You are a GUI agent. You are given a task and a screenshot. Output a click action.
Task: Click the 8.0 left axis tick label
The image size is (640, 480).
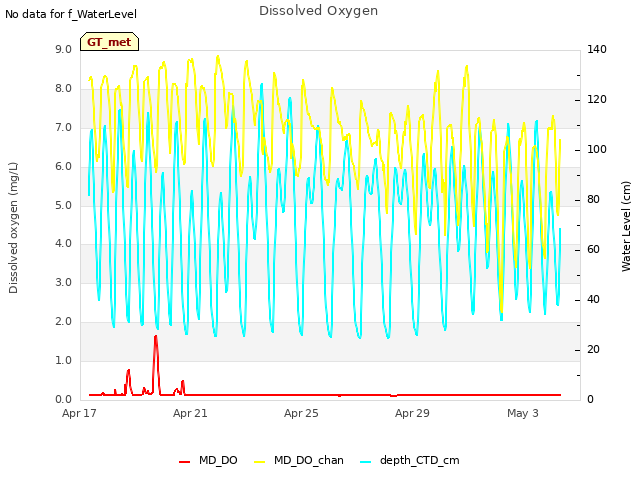63,89
